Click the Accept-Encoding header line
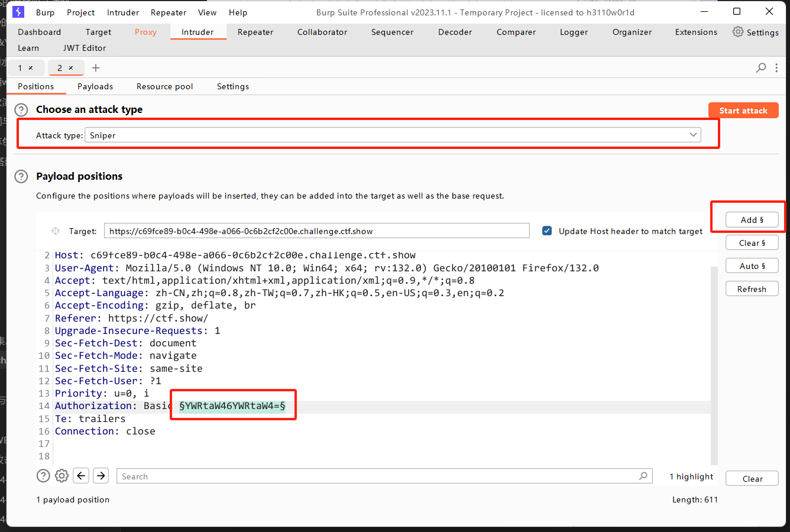The width and height of the screenshot is (790, 532). [156, 306]
